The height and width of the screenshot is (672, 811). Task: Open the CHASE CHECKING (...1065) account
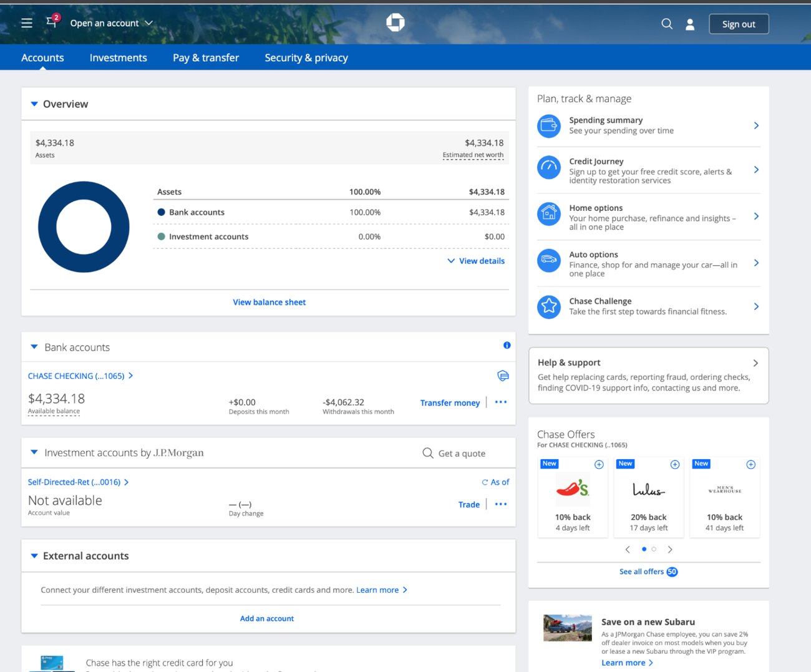tap(80, 376)
